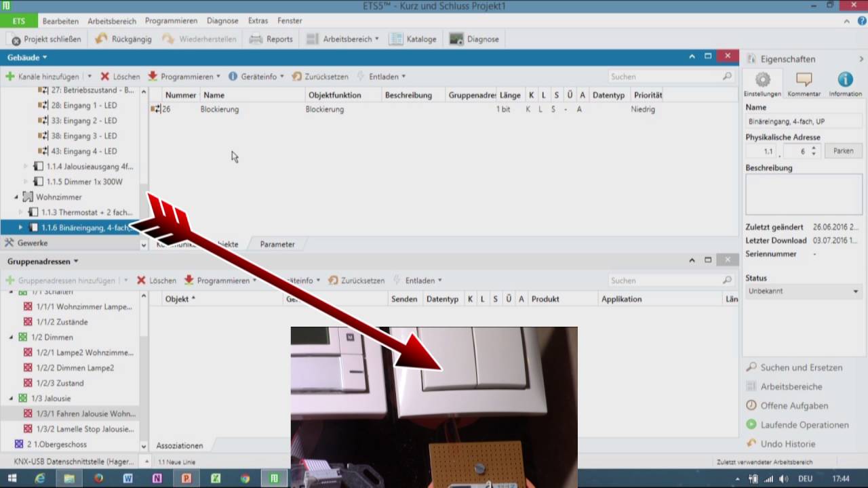Click Zurücksetzen in Gruppenadressen panel toolbar
Viewport: 868px width, 488px height.
357,281
